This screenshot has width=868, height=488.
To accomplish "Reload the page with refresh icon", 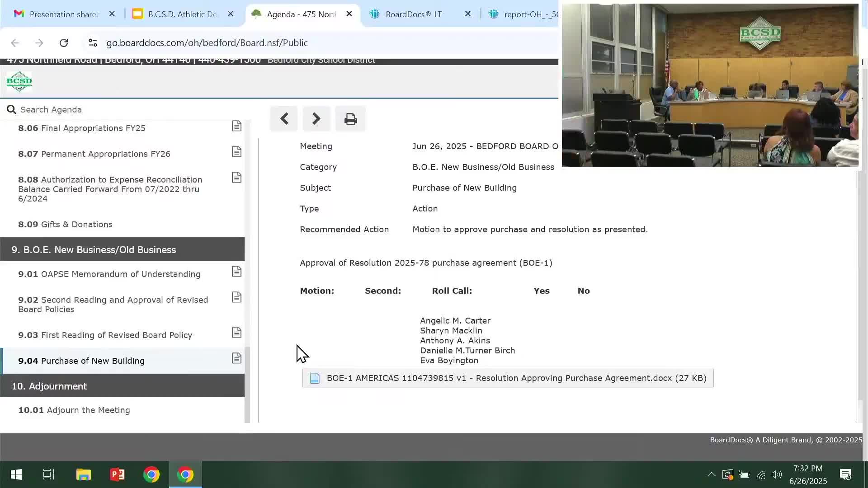I will point(64,42).
